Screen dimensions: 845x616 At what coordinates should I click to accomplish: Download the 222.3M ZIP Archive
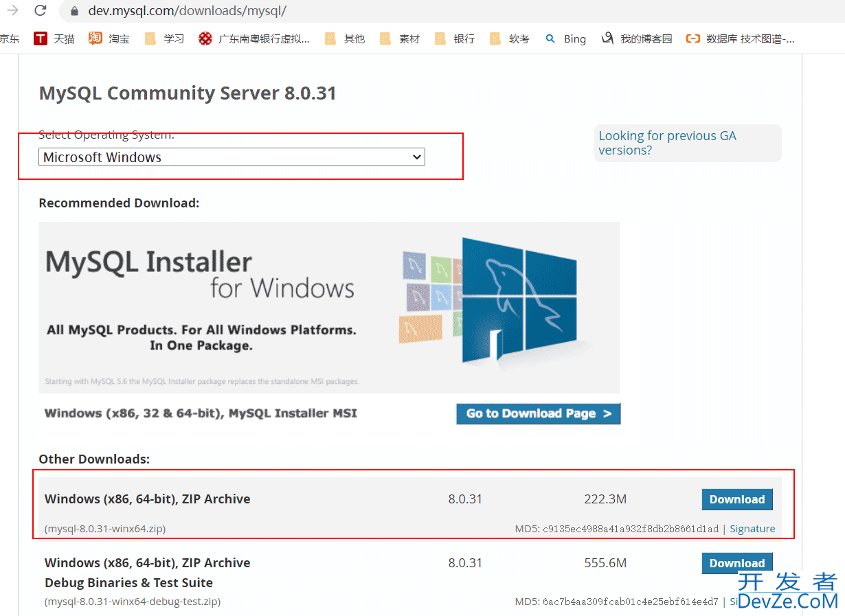pos(737,499)
